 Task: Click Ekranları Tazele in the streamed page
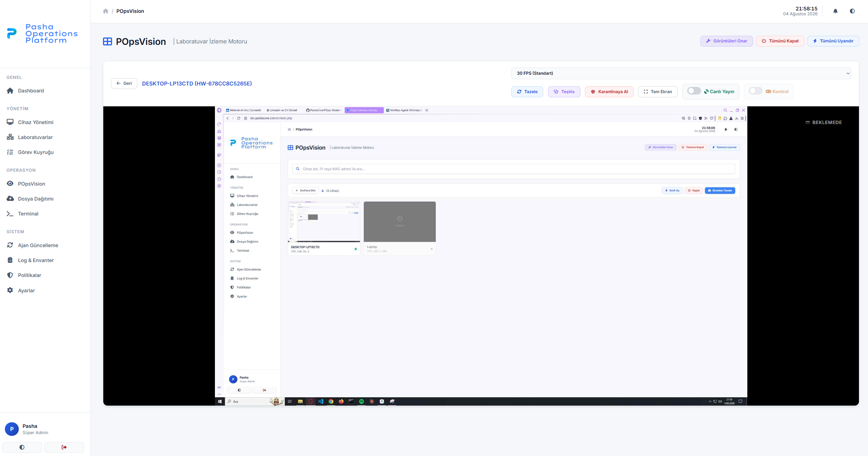click(x=720, y=190)
